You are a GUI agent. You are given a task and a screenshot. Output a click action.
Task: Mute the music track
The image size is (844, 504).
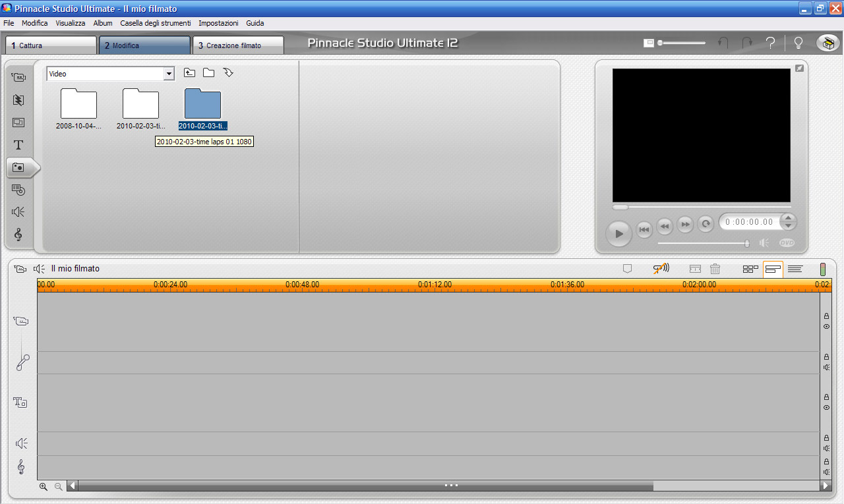pyautogui.click(x=826, y=472)
